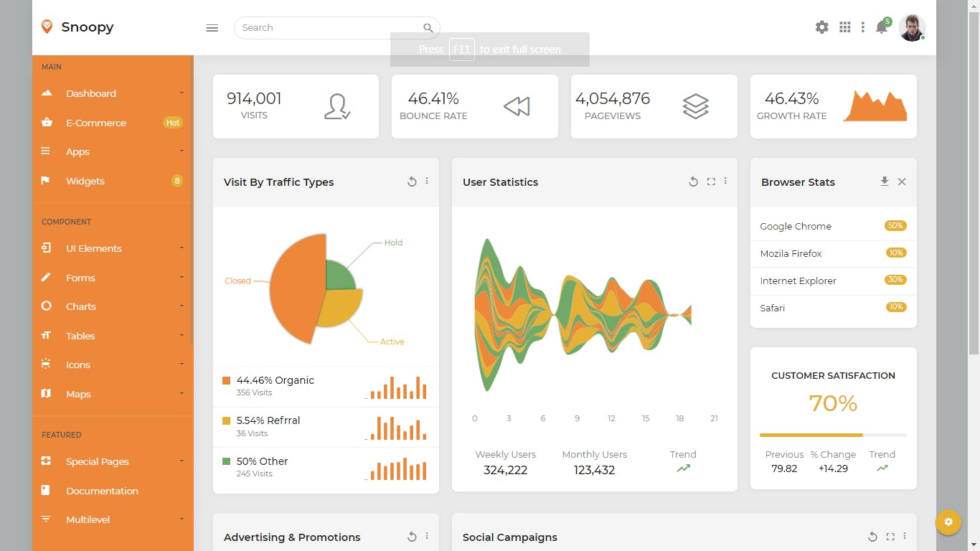Expand the UI Elements menu
The height and width of the screenshot is (551, 980).
[113, 248]
